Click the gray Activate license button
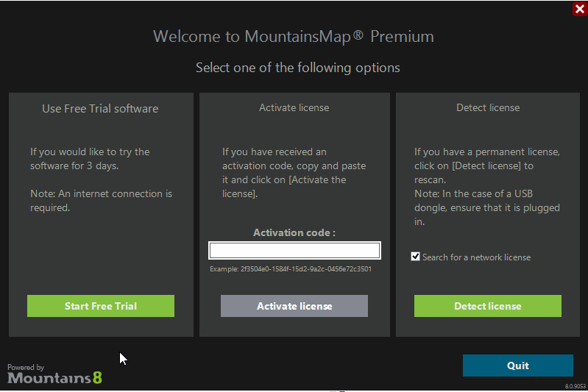The height and width of the screenshot is (392, 588). [294, 306]
